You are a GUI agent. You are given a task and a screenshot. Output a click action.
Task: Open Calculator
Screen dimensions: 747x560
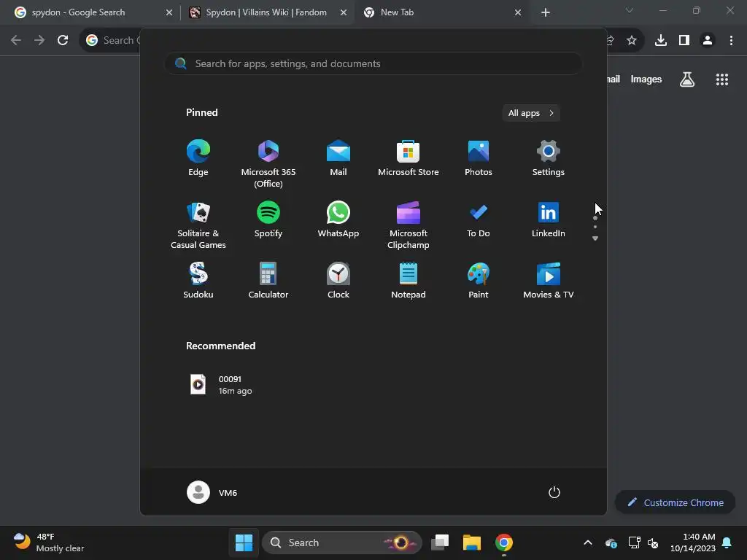click(268, 281)
